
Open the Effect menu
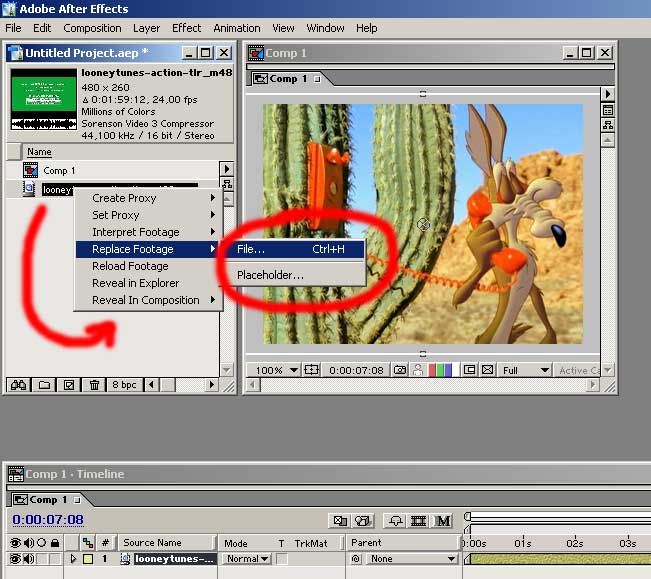186,28
